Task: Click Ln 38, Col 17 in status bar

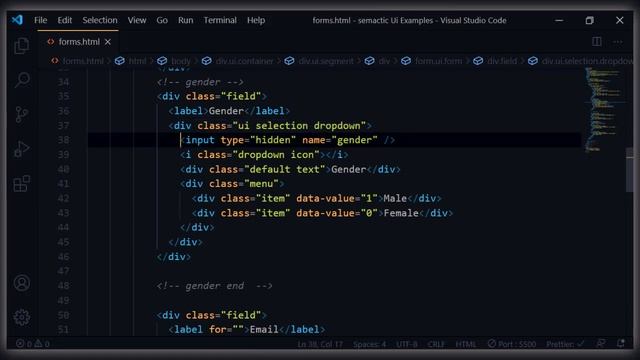Action: point(320,344)
